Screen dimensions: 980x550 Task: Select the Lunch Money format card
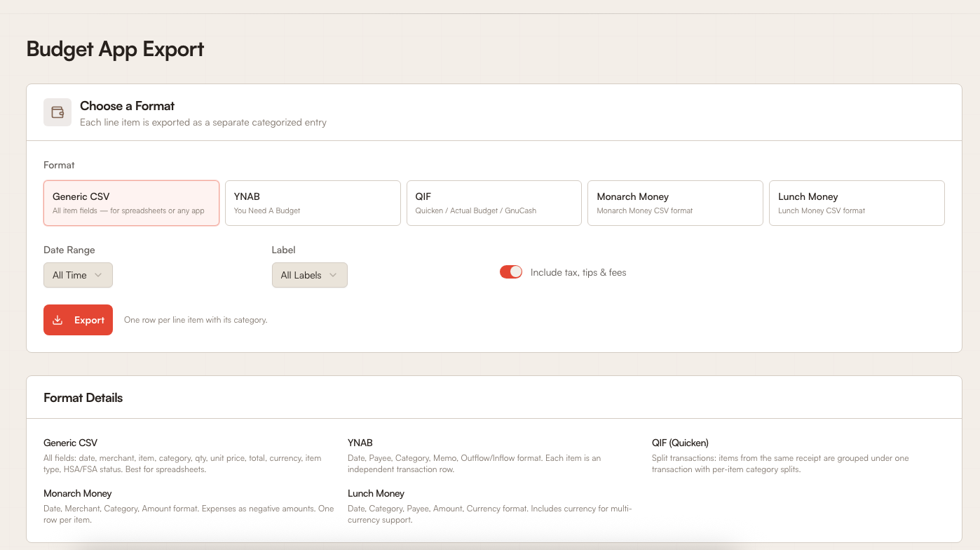click(x=857, y=203)
